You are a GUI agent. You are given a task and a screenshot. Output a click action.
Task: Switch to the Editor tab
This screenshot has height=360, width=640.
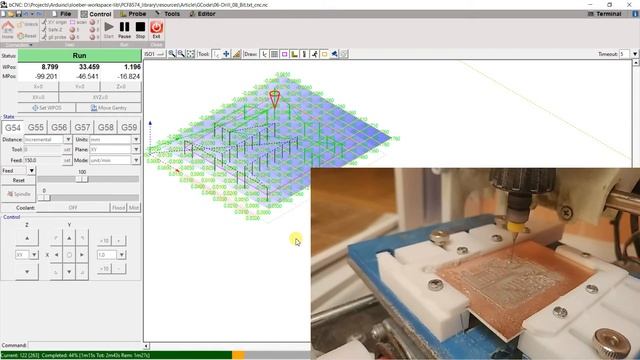202,14
